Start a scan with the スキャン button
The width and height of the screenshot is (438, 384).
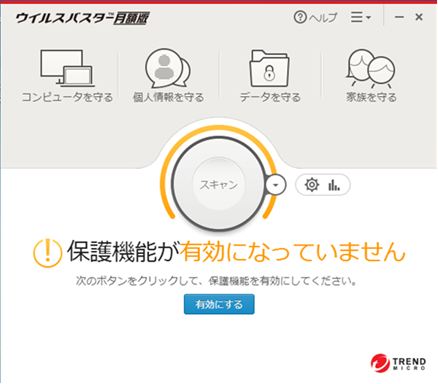[x=219, y=184]
